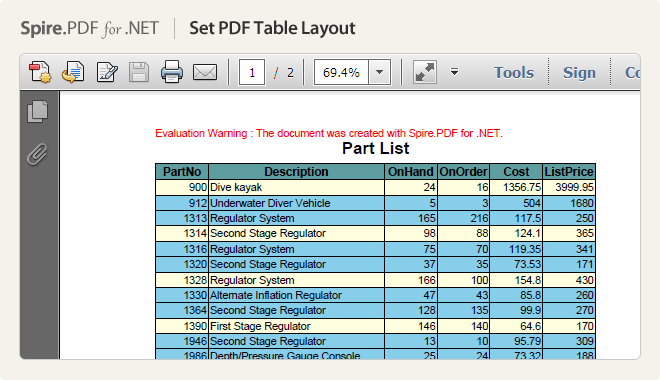660x380 pixels.
Task: Click the full screen expand arrows icon
Action: (x=425, y=72)
